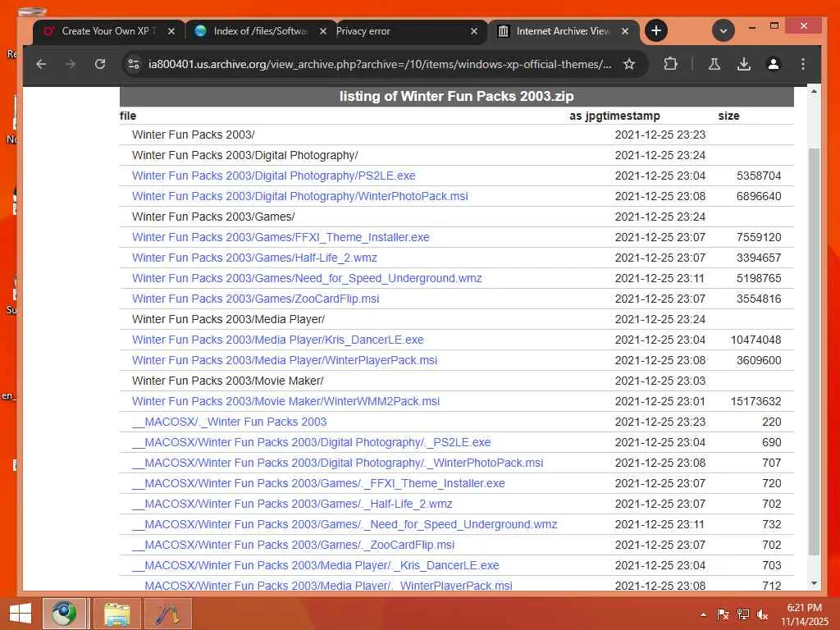Click the browser icon in the taskbar

(64, 614)
